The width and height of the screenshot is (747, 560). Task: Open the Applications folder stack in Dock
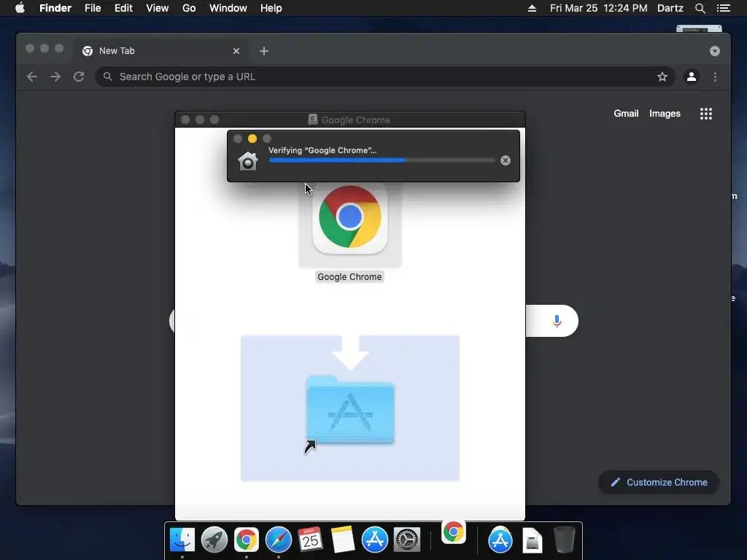pyautogui.click(x=500, y=540)
